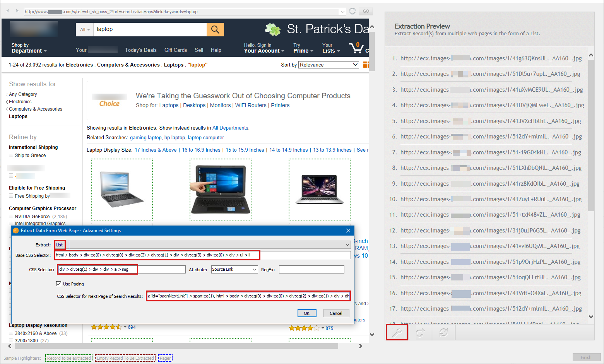604x364 pixels.
Task: Reload the page with the refresh icon
Action: coord(352,11)
